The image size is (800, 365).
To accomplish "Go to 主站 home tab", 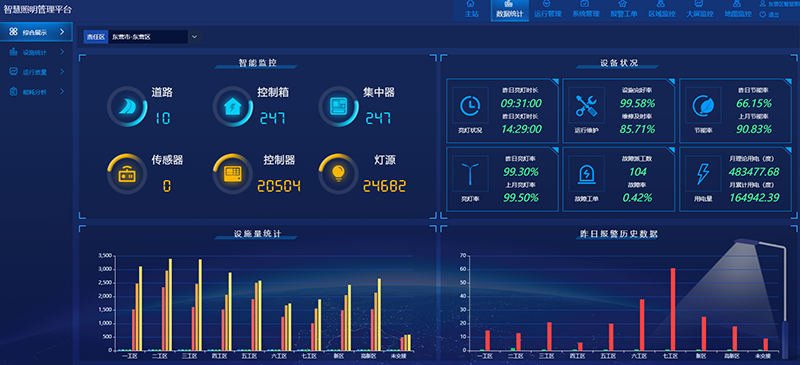I will 471,10.
